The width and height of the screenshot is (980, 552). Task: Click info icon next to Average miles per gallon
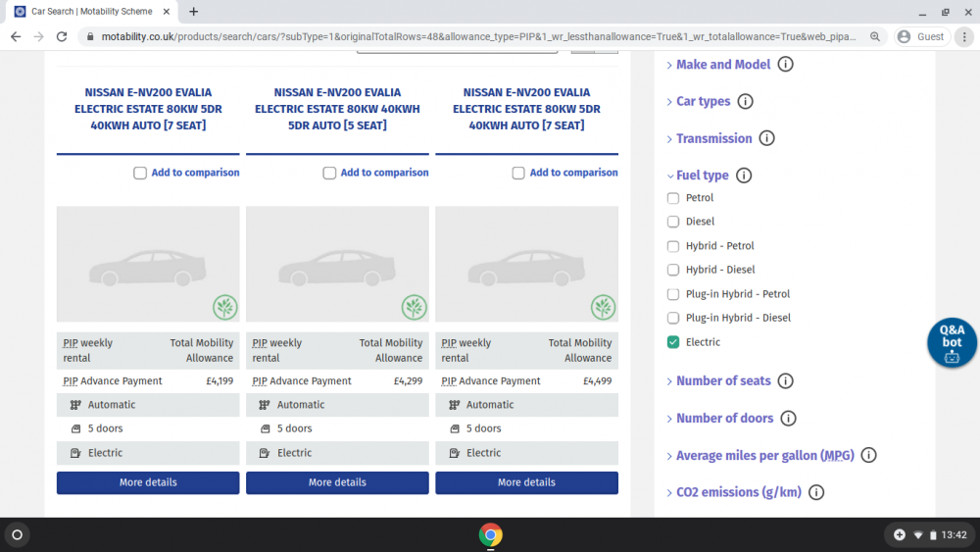(868, 455)
